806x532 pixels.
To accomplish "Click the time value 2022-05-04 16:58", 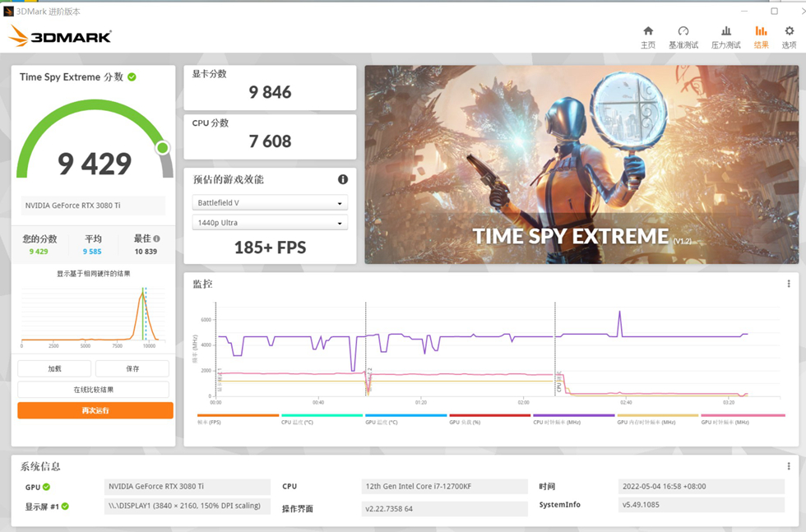I will click(702, 486).
